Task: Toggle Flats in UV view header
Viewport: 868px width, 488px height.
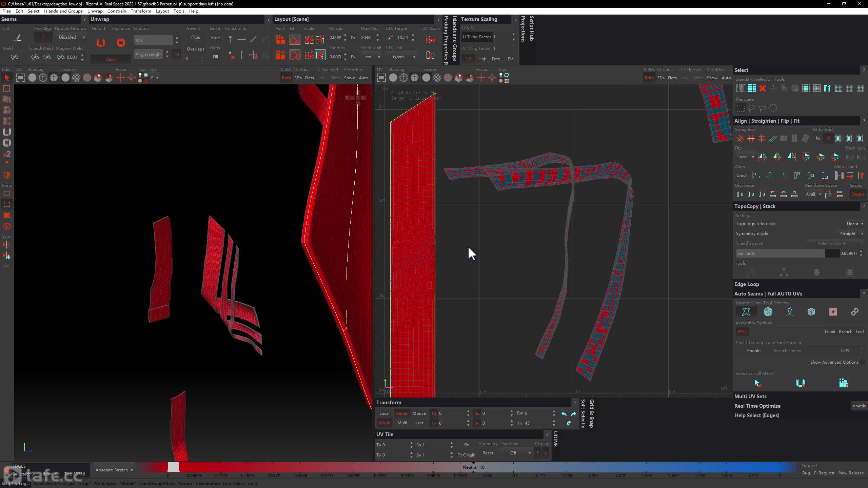Action: coord(672,78)
